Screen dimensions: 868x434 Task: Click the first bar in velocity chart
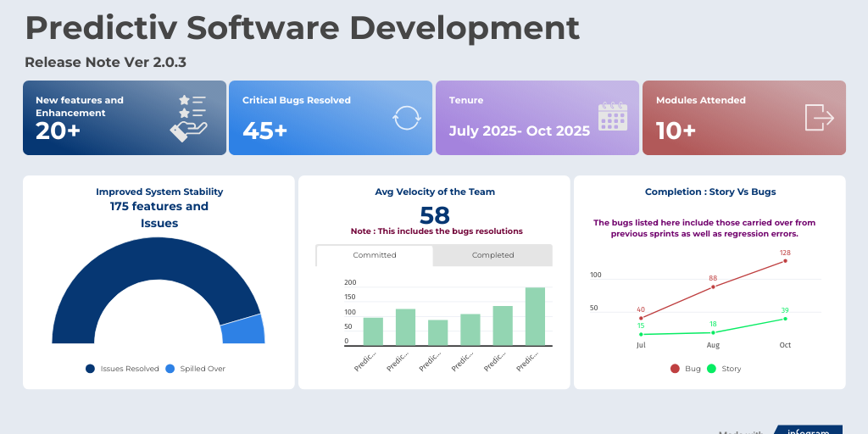pos(373,331)
